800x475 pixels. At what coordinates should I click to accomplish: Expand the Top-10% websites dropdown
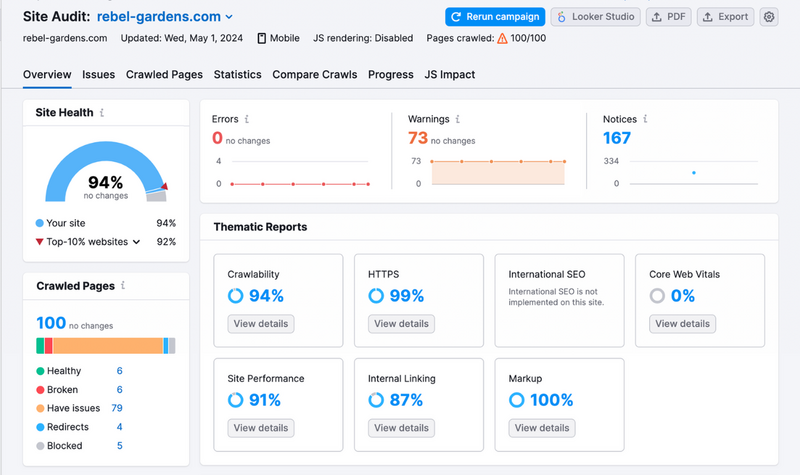(136, 242)
